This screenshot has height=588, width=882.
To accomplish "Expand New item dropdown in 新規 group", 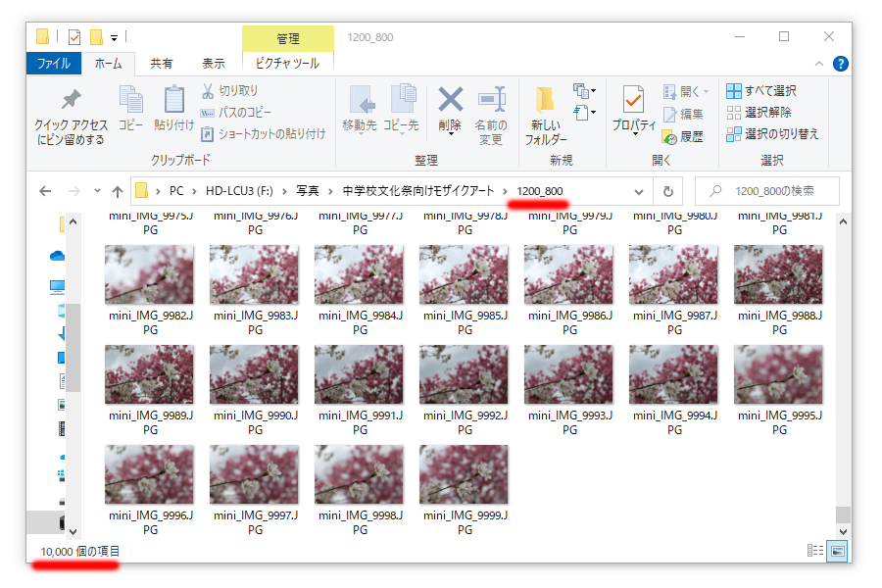I will [x=584, y=90].
